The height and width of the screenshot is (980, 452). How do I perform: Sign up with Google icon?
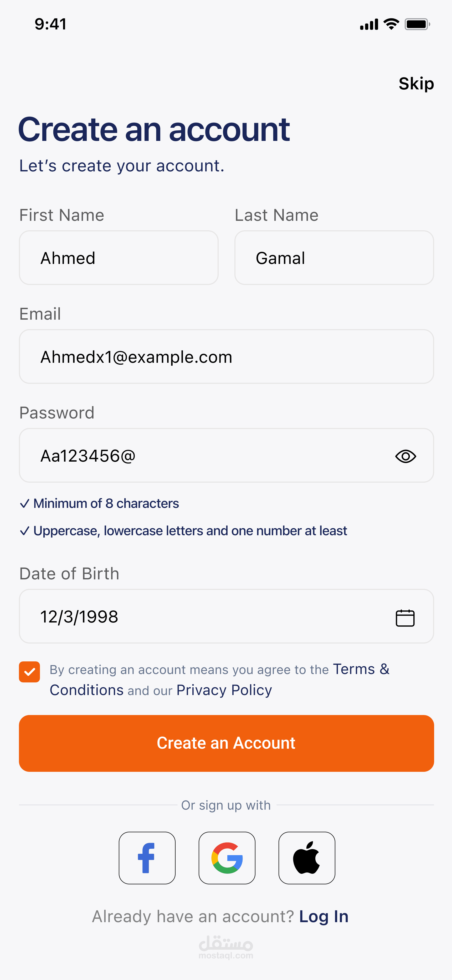click(227, 857)
